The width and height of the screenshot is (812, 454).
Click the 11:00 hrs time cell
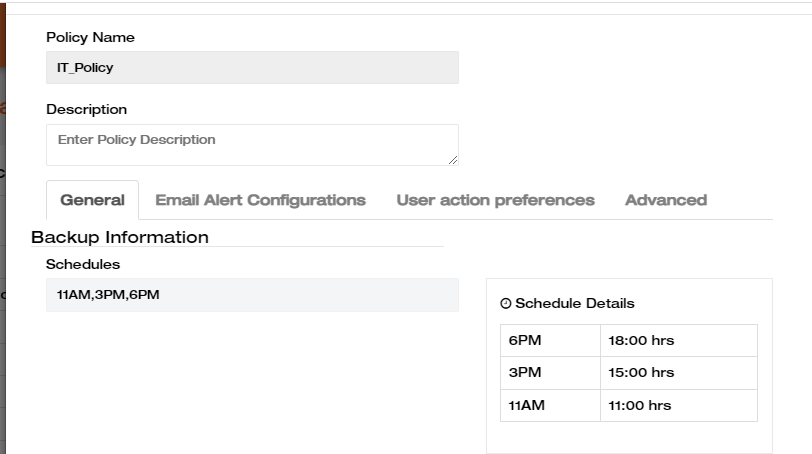coord(678,405)
